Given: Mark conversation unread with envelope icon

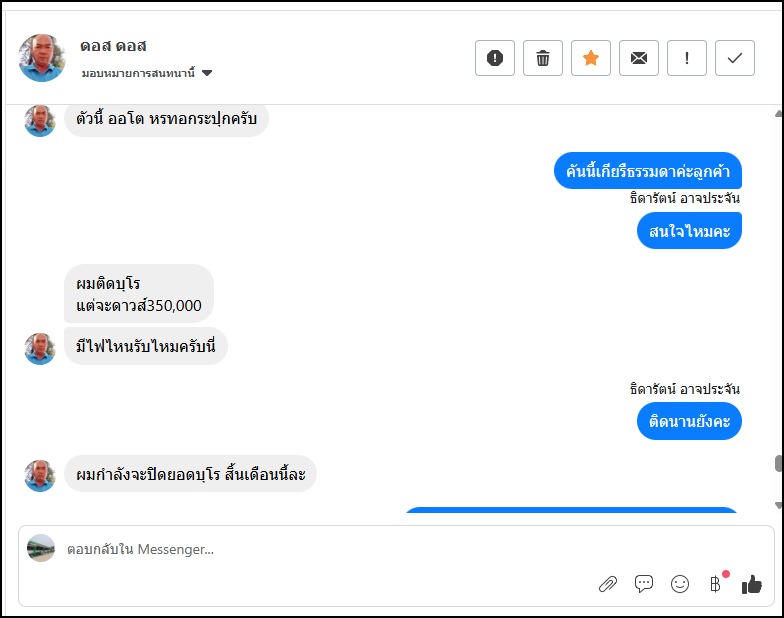Looking at the screenshot, I should (639, 58).
